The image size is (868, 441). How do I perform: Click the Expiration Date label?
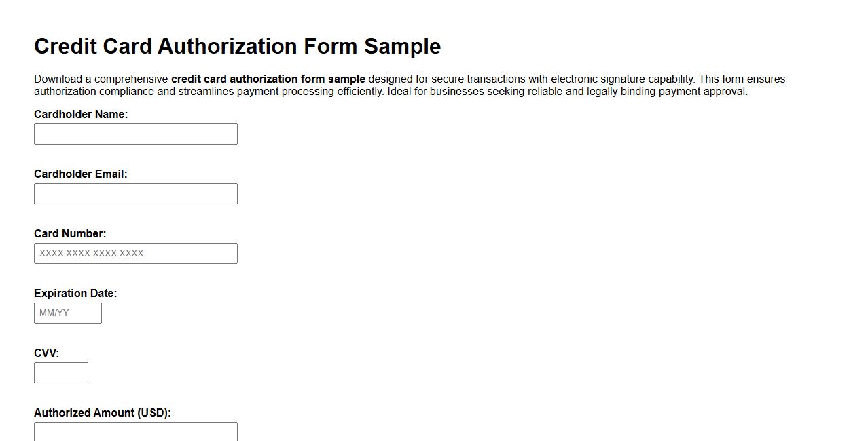[x=76, y=293]
